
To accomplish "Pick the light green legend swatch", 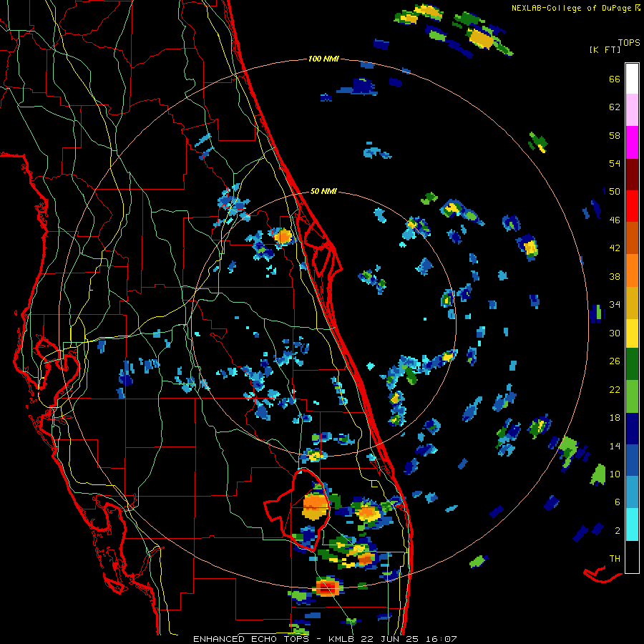I will tap(632, 396).
